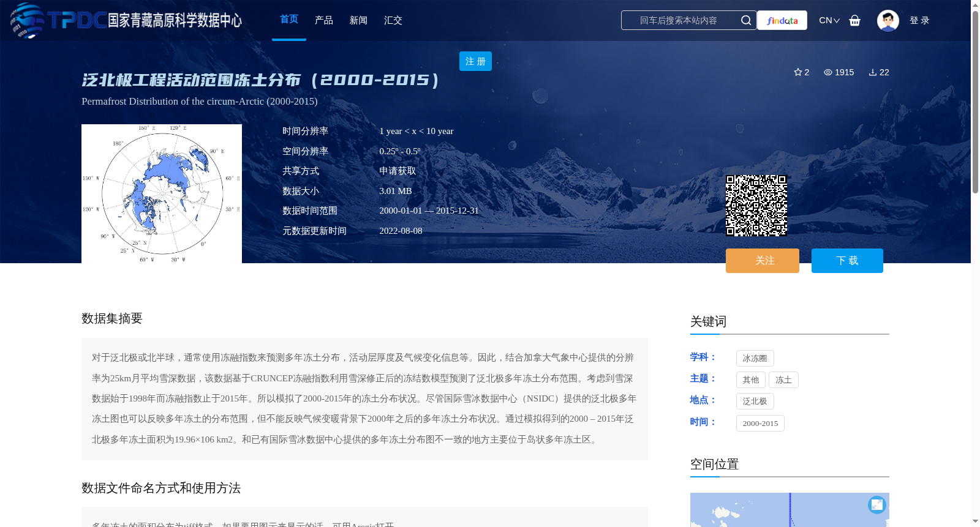The image size is (980, 527).
Task: Click the scrollbar up arrow
Action: click(x=975, y=5)
